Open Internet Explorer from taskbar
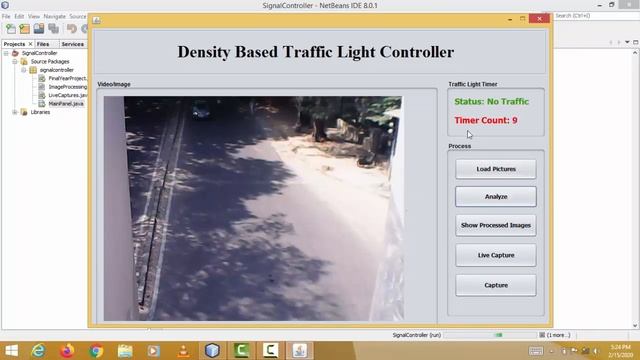The height and width of the screenshot is (360, 640). [x=39, y=351]
